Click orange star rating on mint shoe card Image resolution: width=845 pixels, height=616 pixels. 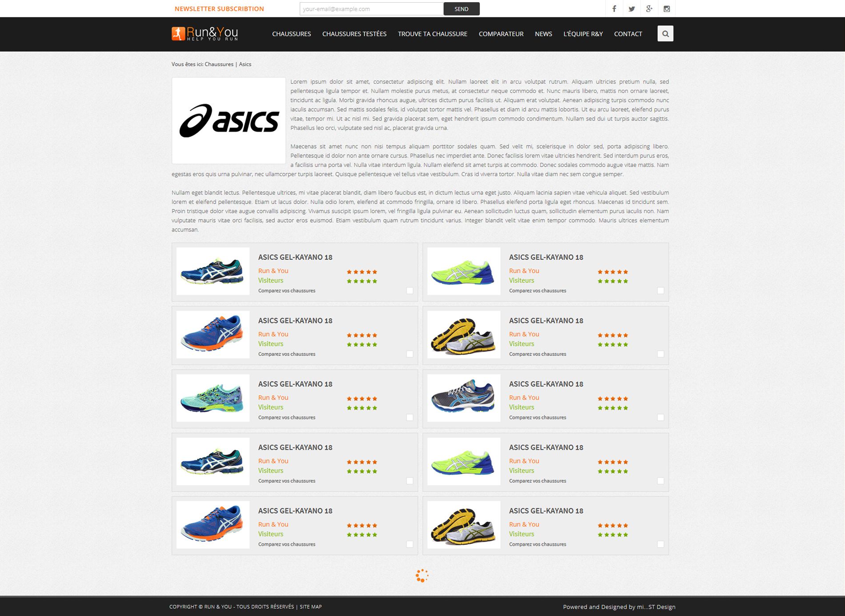click(x=362, y=399)
